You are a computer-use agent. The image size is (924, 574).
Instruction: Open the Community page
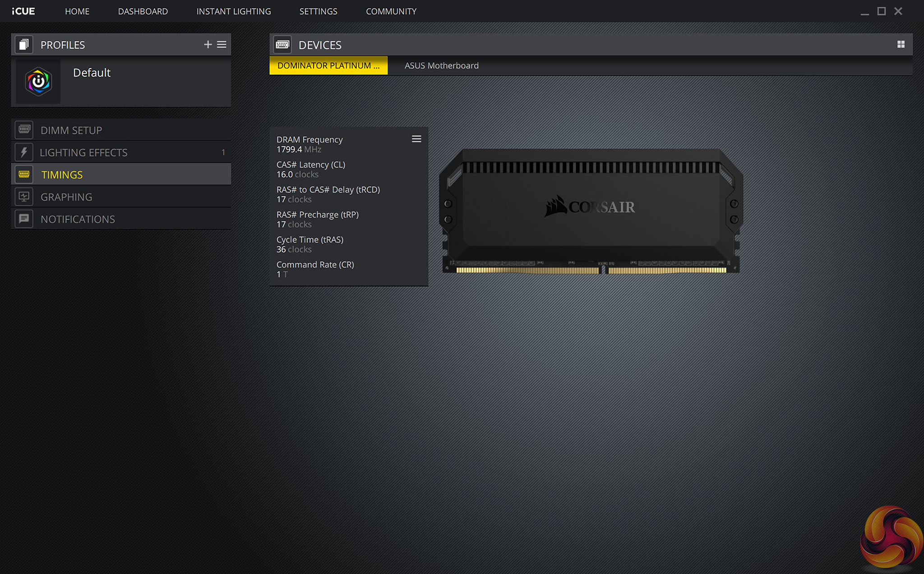[x=391, y=11]
